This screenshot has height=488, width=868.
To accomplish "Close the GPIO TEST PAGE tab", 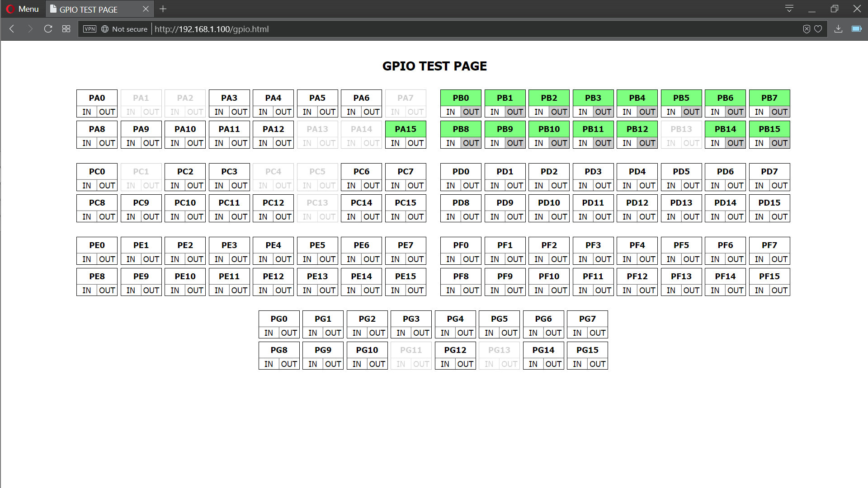I will 146,9.
